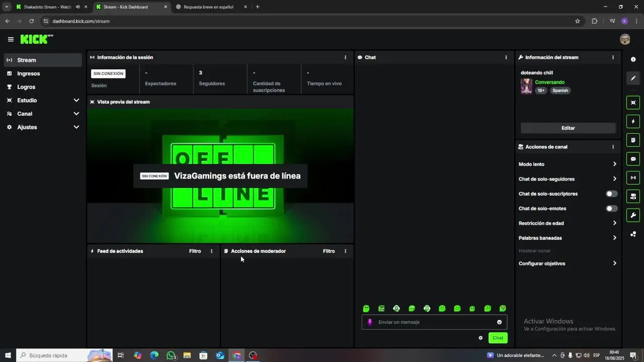Viewport: 644px width, 362px height.
Task: Switch to Respuesta breve en español tab
Action: [211, 7]
